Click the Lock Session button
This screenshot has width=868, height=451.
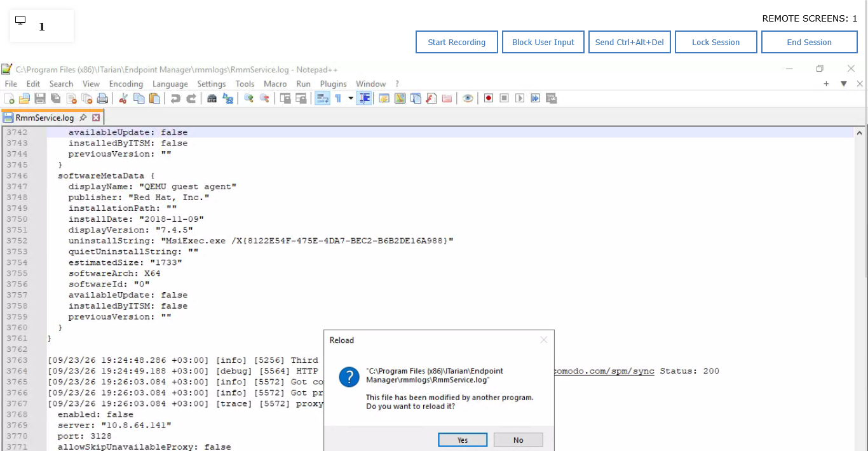716,42
